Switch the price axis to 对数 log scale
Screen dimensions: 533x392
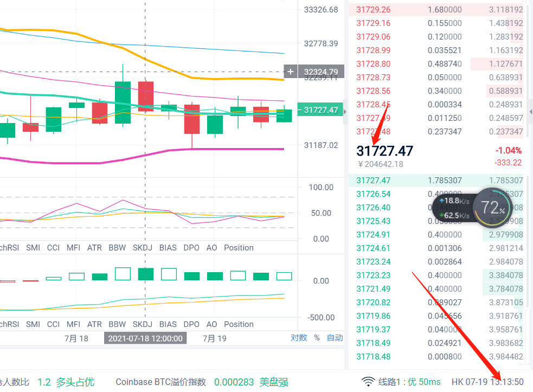coord(299,338)
